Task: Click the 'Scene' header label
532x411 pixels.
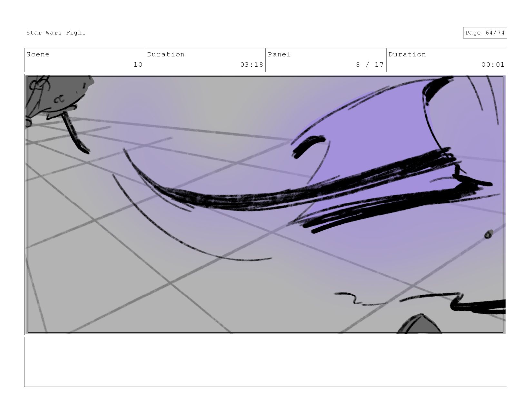Action: [38, 54]
